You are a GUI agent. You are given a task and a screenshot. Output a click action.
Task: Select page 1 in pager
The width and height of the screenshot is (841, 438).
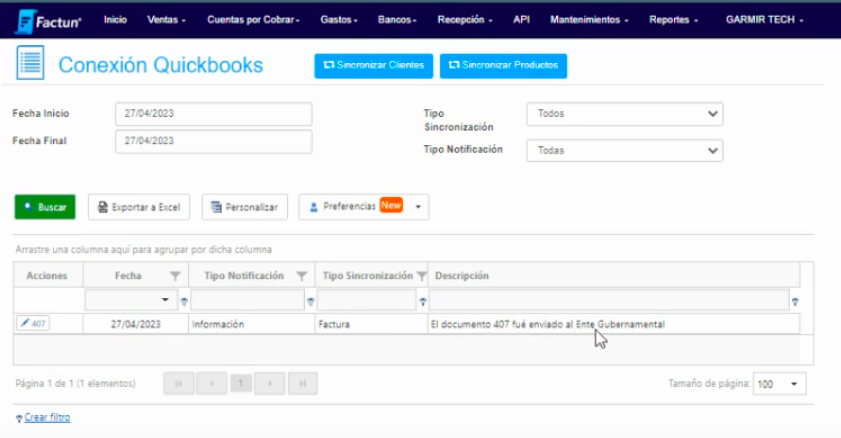click(x=241, y=383)
